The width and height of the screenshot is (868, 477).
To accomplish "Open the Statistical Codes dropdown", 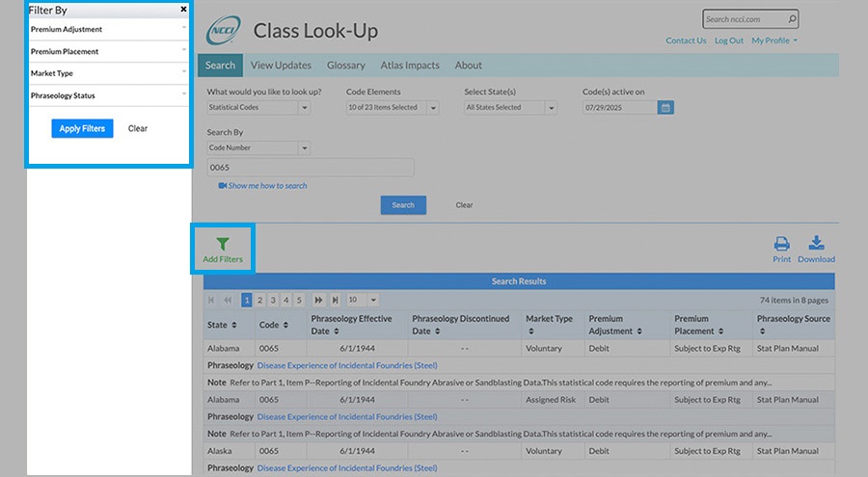I will pos(259,107).
